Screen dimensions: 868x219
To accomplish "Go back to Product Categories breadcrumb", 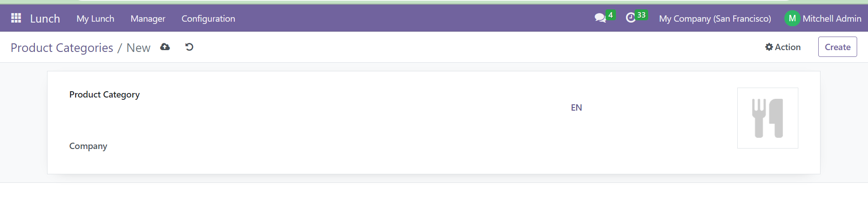I will (62, 47).
